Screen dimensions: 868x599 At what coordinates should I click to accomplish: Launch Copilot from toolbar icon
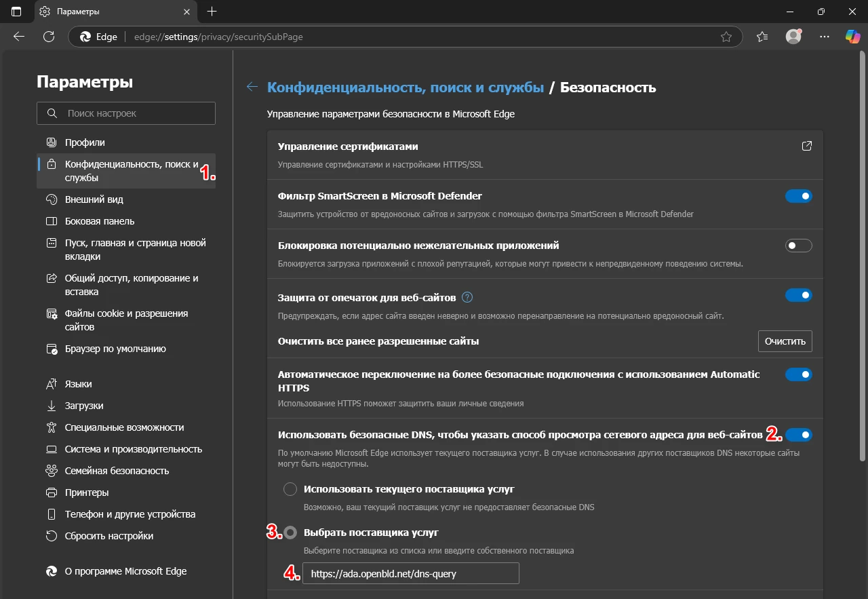coord(852,37)
